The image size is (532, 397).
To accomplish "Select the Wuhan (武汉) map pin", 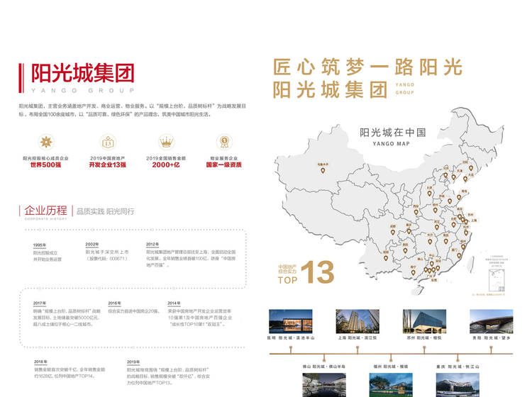I will tap(437, 227).
